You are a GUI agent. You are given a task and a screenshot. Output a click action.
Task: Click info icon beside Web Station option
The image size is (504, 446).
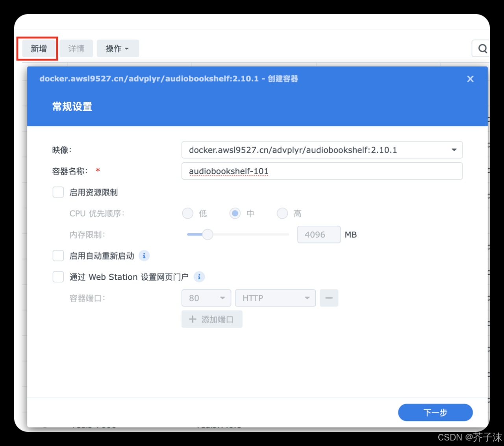pos(199,277)
